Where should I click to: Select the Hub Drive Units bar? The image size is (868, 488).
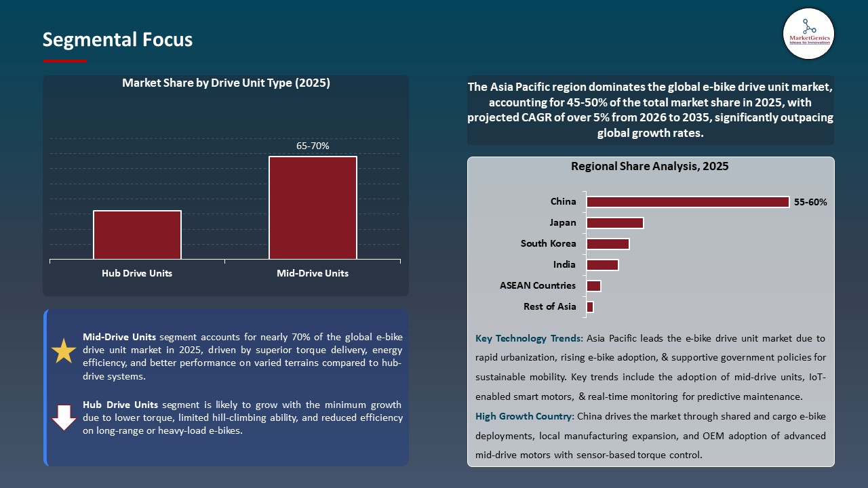tap(137, 235)
